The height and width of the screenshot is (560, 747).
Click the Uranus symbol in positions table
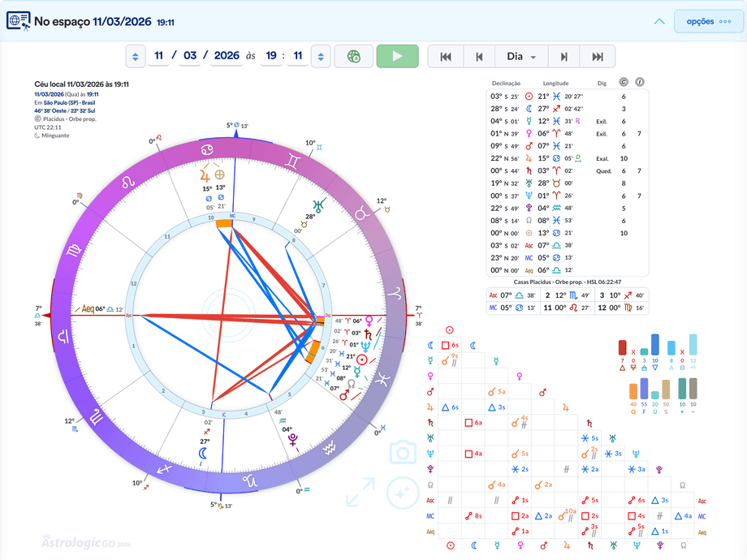click(529, 183)
